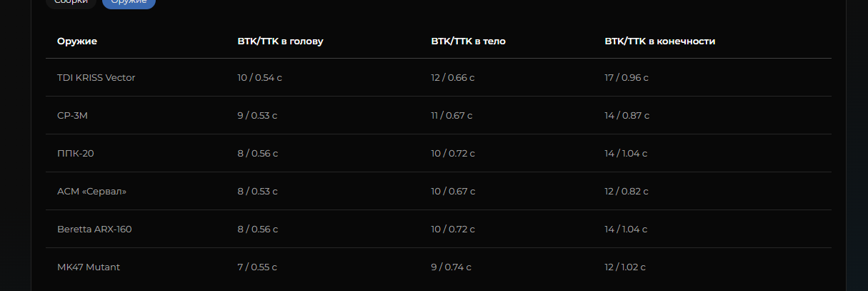Select the MK47 Mutant weapon name
The image size is (868, 291).
89,267
